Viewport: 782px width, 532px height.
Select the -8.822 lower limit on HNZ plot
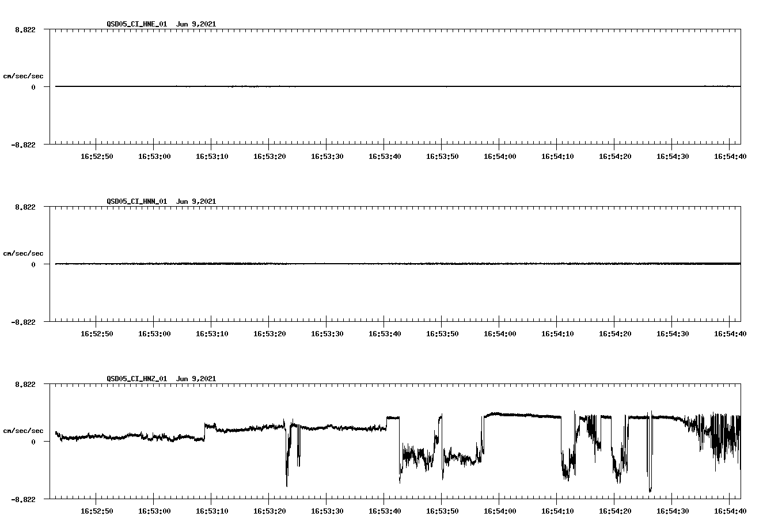click(23, 499)
